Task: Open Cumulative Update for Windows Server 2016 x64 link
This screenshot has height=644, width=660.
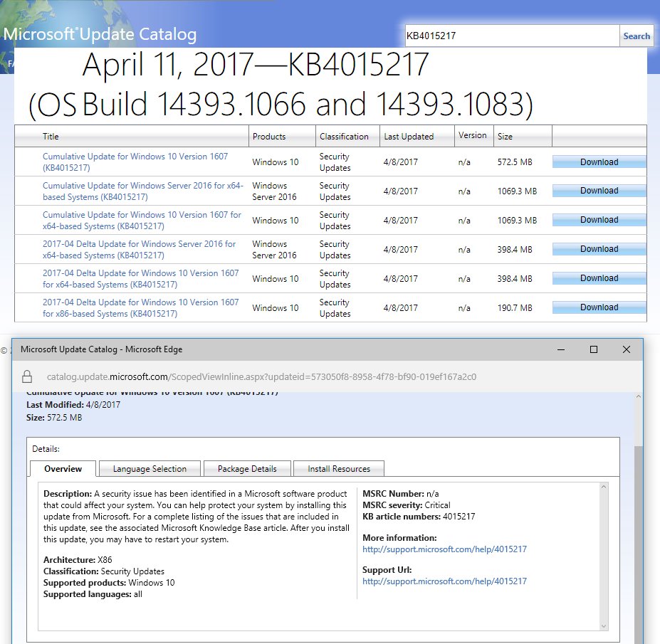Action: coord(142,191)
